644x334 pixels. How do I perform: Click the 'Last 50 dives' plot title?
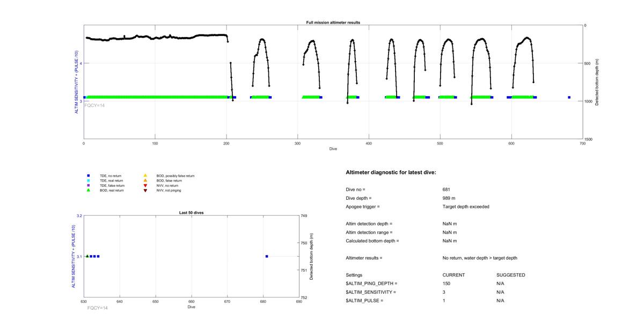191,213
